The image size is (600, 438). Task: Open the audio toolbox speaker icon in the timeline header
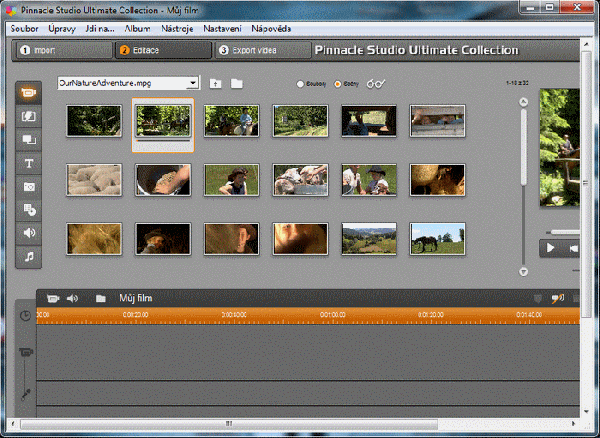click(x=72, y=298)
